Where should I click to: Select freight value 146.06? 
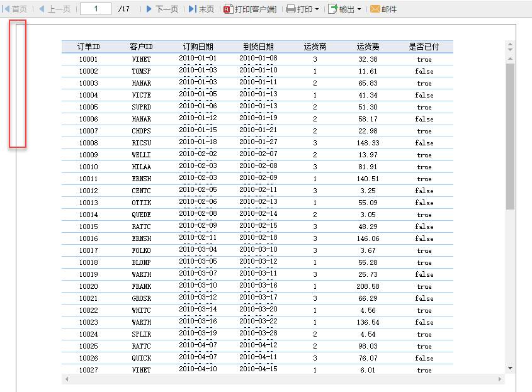pos(368,238)
